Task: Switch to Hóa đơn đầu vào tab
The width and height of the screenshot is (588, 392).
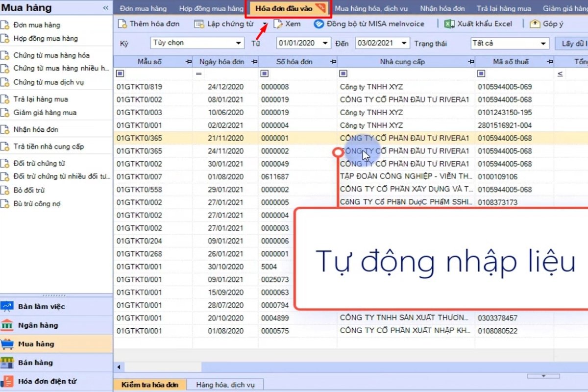Action: tap(288, 8)
